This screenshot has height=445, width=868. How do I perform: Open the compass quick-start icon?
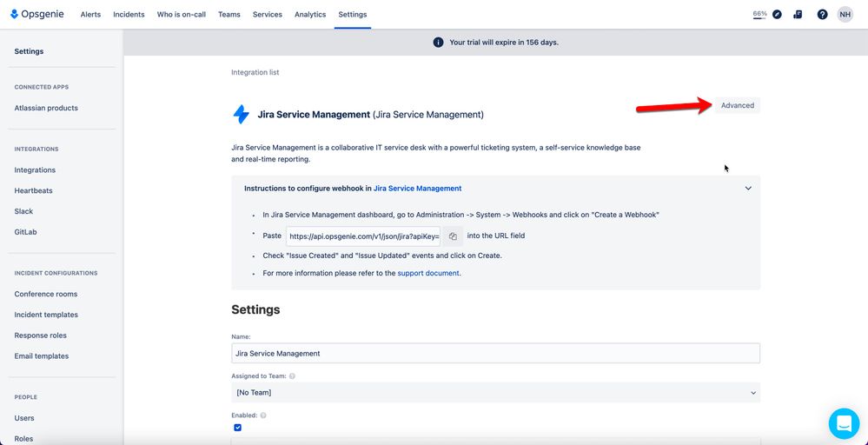point(778,15)
